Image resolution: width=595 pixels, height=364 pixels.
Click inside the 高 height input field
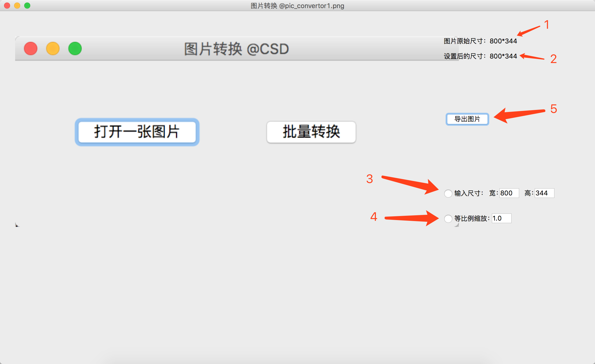(544, 193)
